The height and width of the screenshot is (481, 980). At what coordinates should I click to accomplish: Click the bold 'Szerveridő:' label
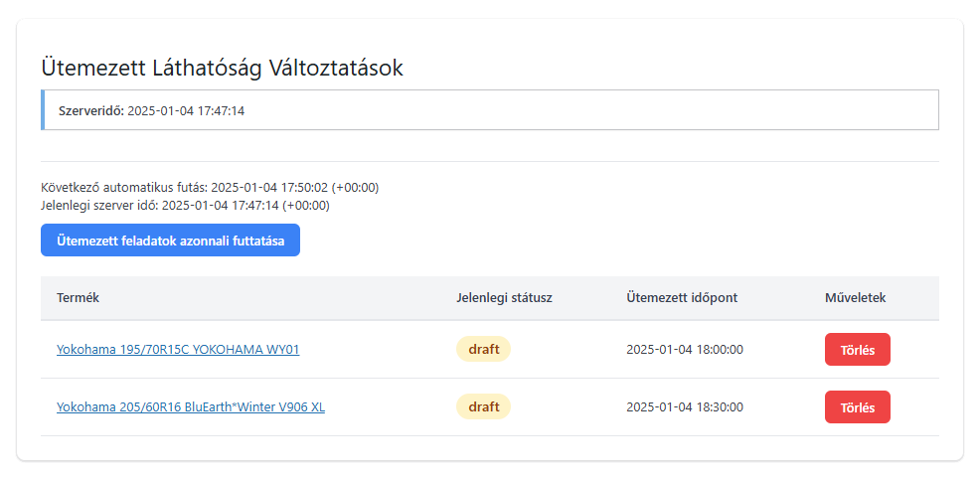tap(91, 111)
